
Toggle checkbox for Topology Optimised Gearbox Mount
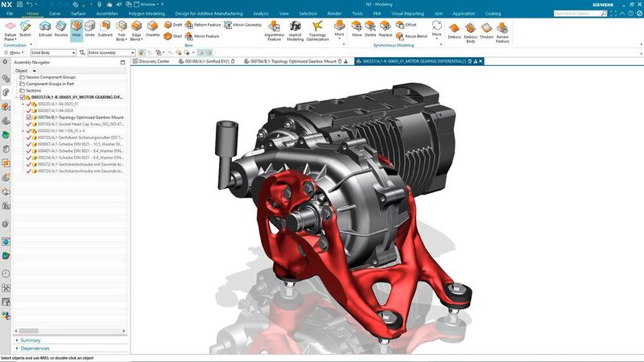coord(29,117)
